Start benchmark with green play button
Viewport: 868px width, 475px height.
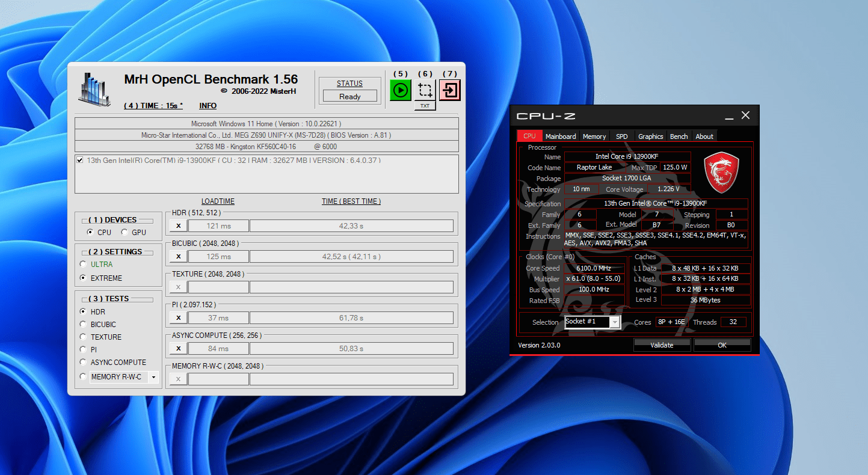(x=400, y=90)
